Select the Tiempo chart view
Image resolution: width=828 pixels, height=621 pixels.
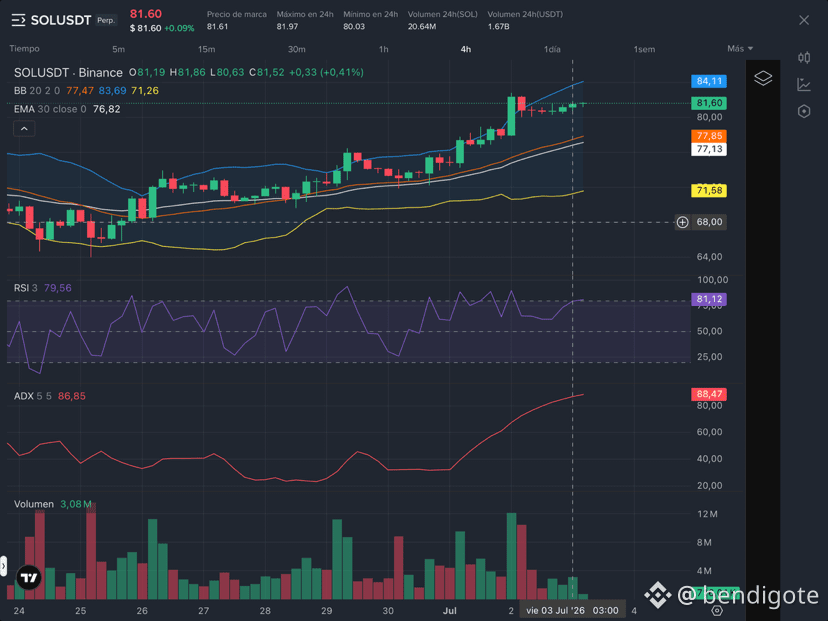24,49
